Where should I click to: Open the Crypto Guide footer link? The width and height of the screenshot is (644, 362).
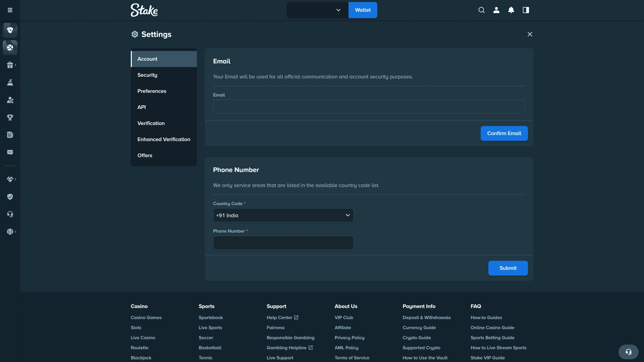click(x=417, y=338)
